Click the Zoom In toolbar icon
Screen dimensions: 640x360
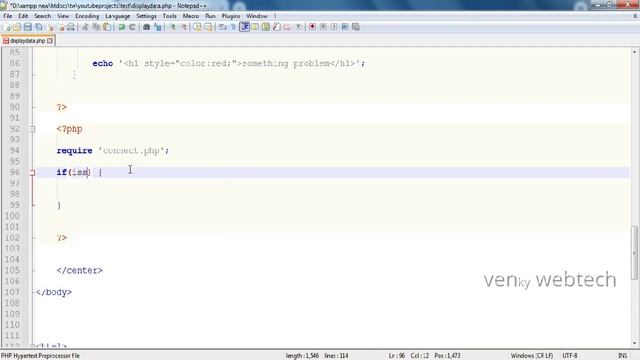(173, 27)
